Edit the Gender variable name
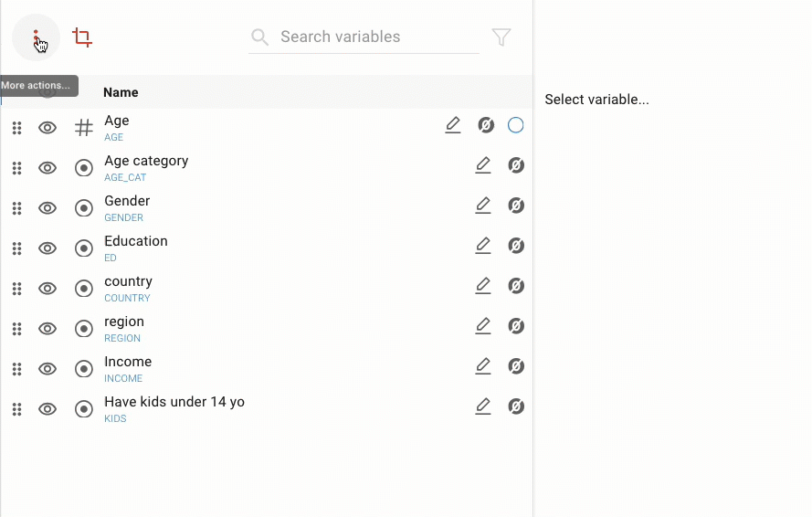The width and height of the screenshot is (812, 517). (x=483, y=206)
